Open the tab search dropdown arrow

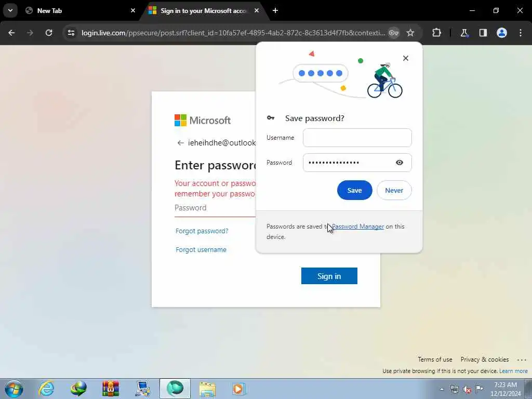(x=10, y=10)
